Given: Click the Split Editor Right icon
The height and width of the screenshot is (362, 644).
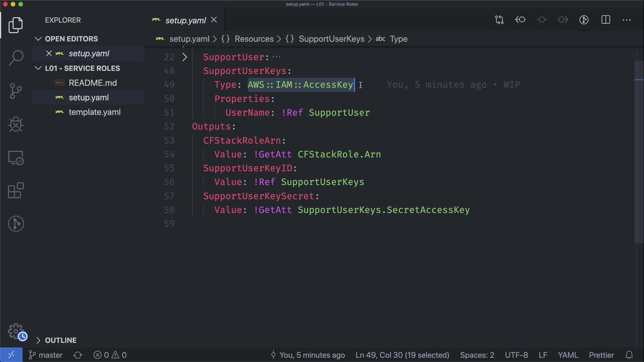Looking at the screenshot, I should coord(605,20).
